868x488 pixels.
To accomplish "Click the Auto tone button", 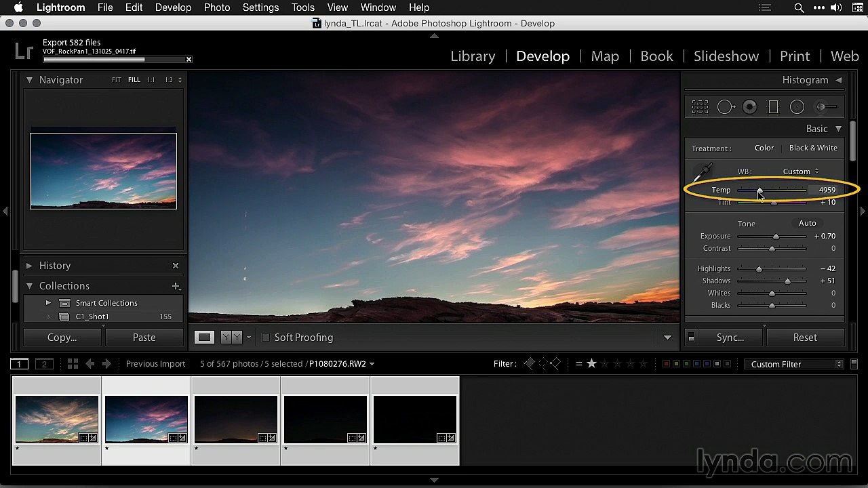I will pyautogui.click(x=807, y=223).
